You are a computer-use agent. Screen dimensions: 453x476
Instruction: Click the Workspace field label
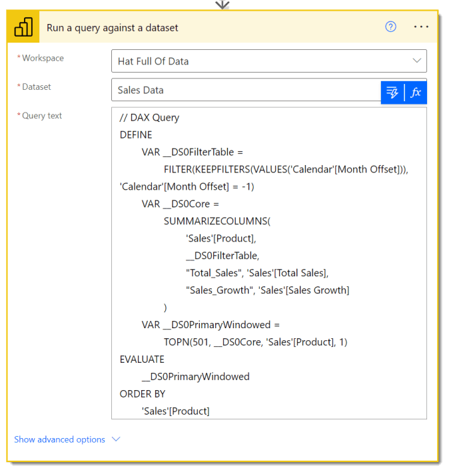[43, 58]
